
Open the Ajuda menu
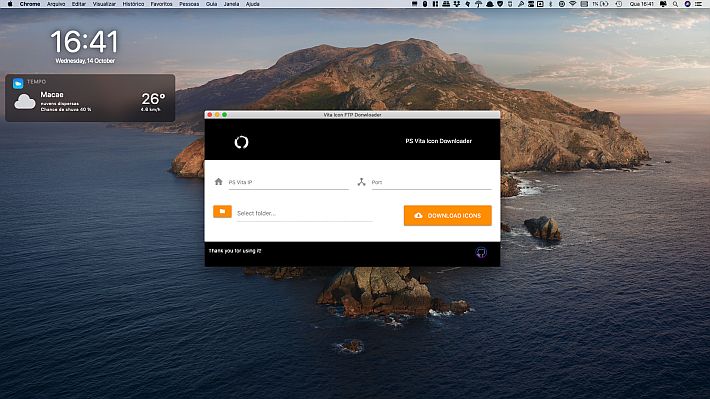click(252, 4)
